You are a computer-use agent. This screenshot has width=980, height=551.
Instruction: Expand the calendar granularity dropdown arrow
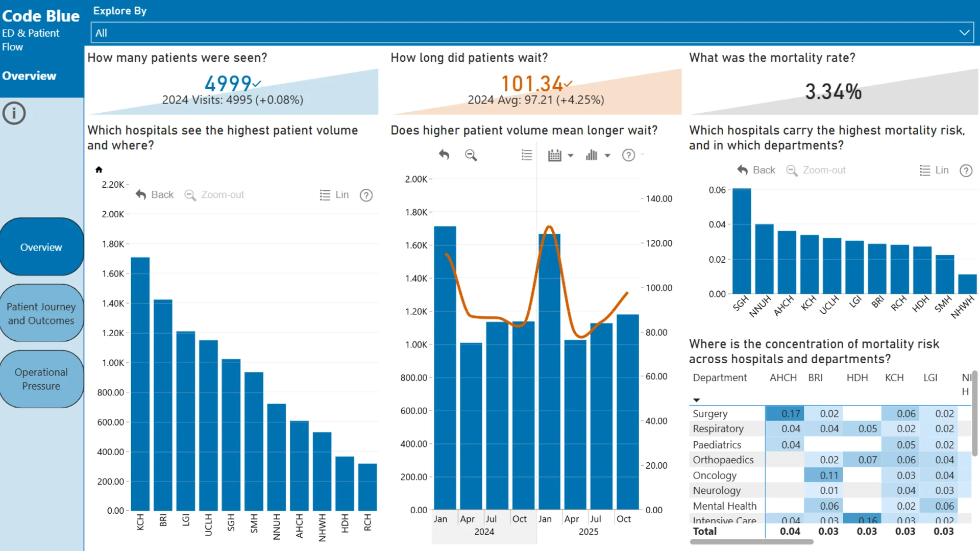click(x=571, y=156)
